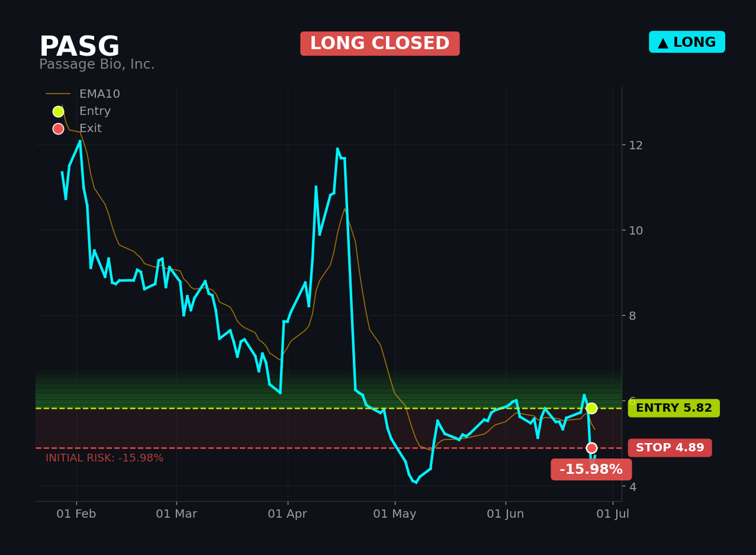Click the PASG ticker title
Image resolution: width=756 pixels, height=555 pixels.
pyautogui.click(x=79, y=47)
